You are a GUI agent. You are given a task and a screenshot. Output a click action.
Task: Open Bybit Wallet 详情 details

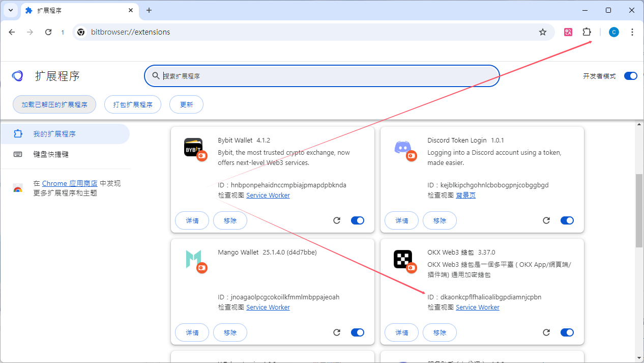coord(192,220)
